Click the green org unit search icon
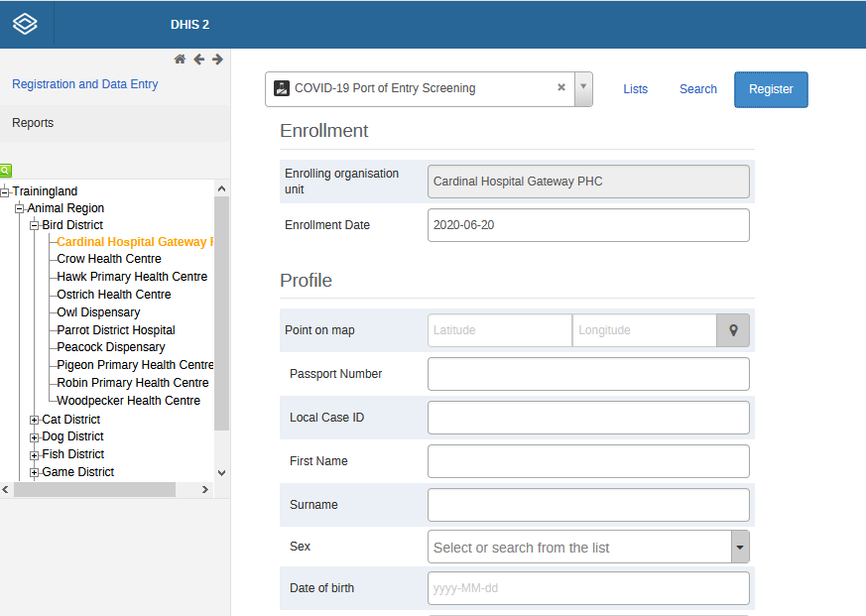This screenshot has width=866, height=616. tap(6, 171)
